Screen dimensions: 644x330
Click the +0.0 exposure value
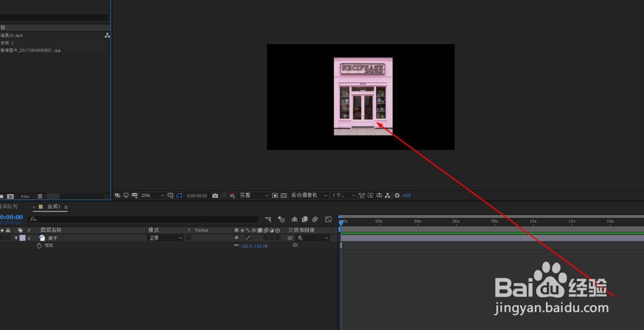pos(407,195)
